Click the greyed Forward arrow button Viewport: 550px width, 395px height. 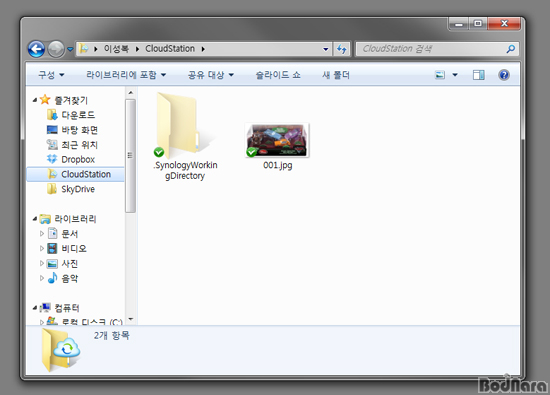[56, 49]
